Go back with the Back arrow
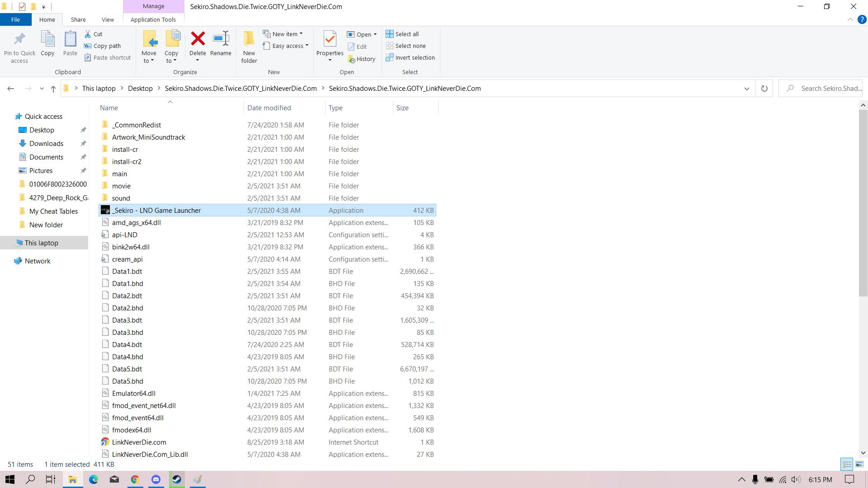This screenshot has width=868, height=488. 11,89
